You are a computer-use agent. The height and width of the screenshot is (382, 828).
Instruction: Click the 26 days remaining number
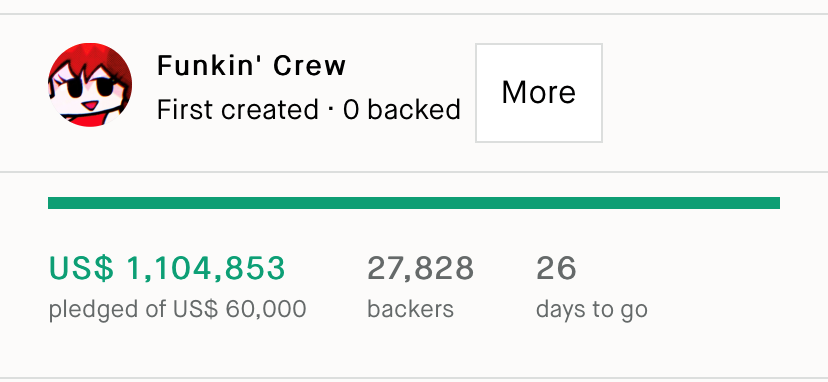(556, 268)
